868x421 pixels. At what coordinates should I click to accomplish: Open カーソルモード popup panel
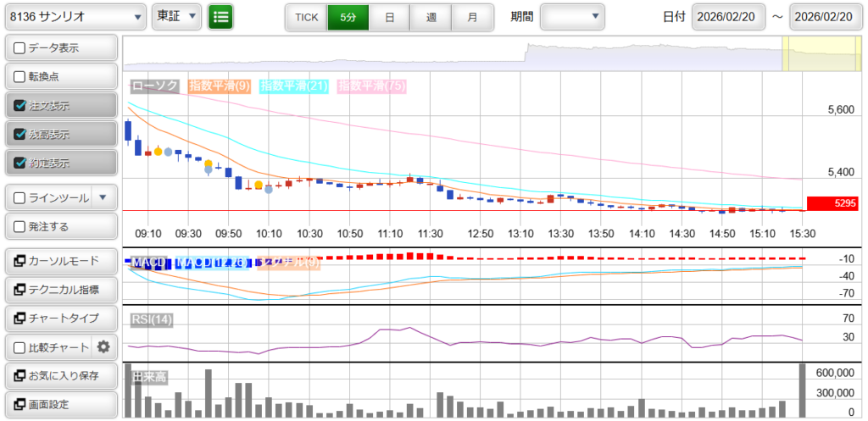tap(60, 261)
